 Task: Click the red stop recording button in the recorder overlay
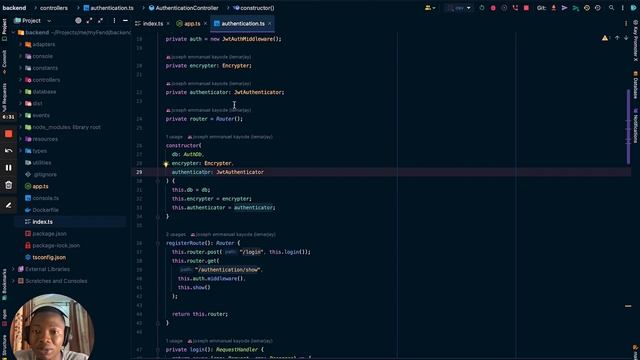pos(9,134)
